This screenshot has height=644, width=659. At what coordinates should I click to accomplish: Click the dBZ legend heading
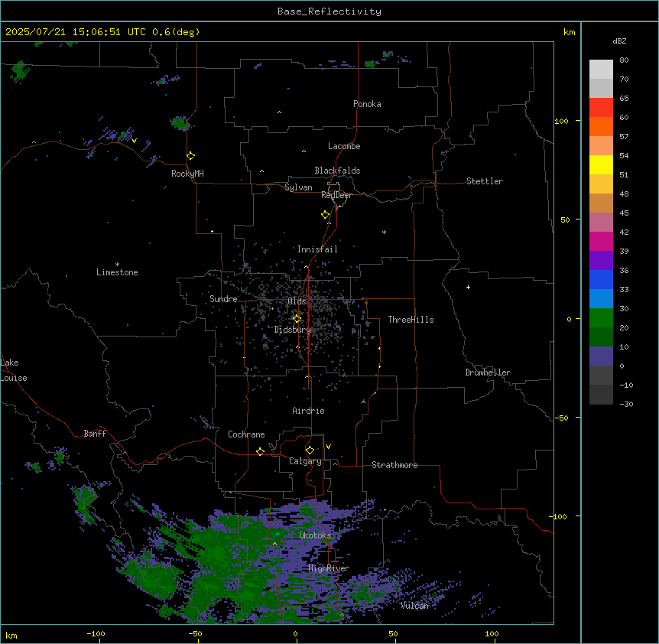coord(619,41)
